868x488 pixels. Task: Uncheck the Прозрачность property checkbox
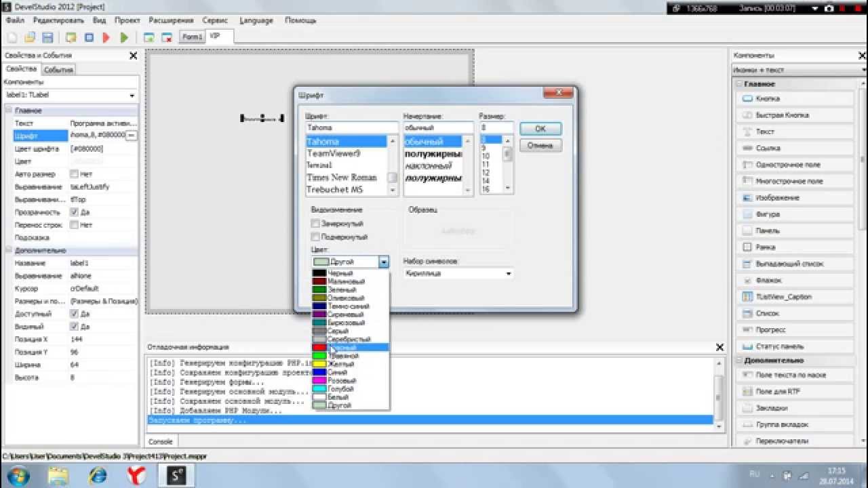75,212
